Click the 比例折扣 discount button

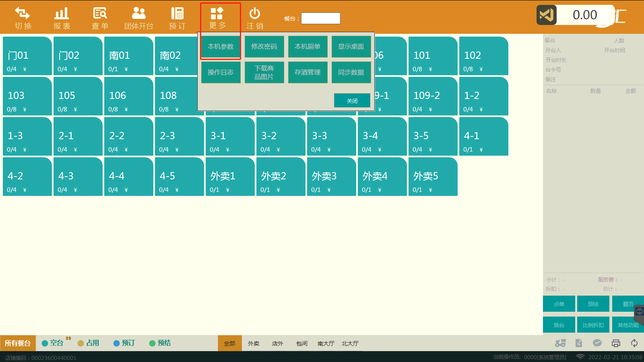coord(593,325)
